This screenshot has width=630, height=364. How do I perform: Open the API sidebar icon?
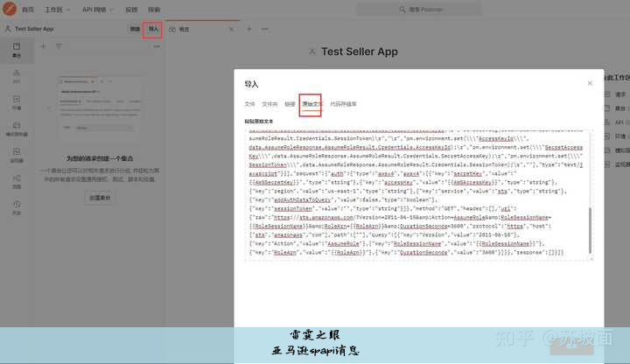[x=17, y=76]
